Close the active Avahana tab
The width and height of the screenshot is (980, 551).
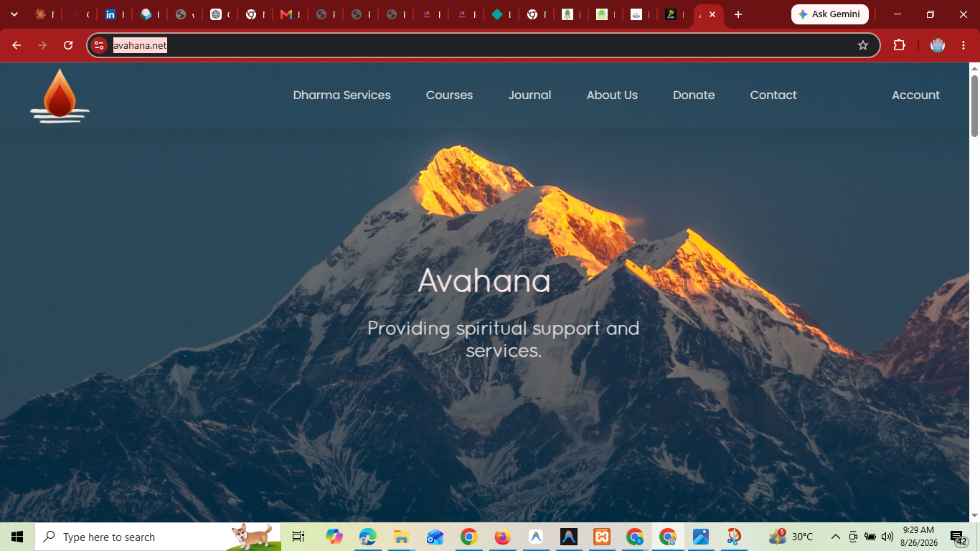[x=712, y=14]
